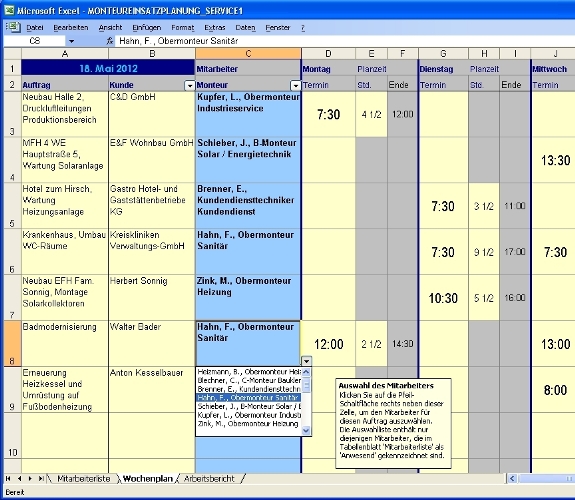575x500 pixels.
Task: Open the Format menu
Action: pyautogui.click(x=182, y=28)
